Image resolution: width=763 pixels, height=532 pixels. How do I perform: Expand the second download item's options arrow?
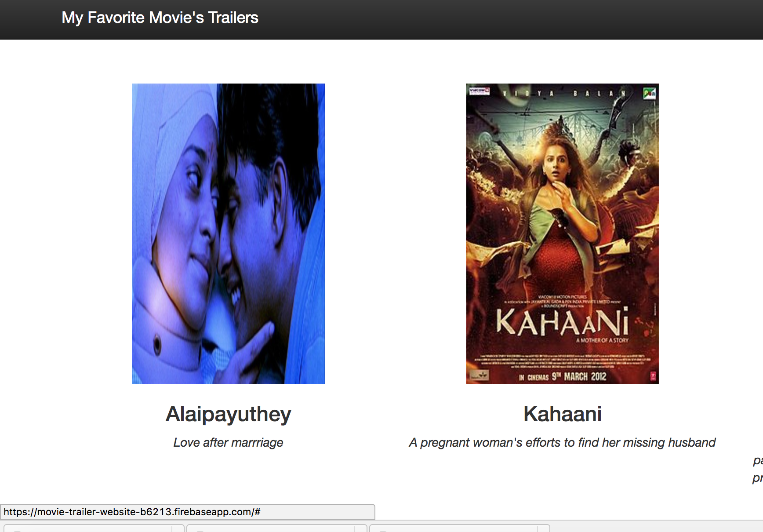point(361,528)
